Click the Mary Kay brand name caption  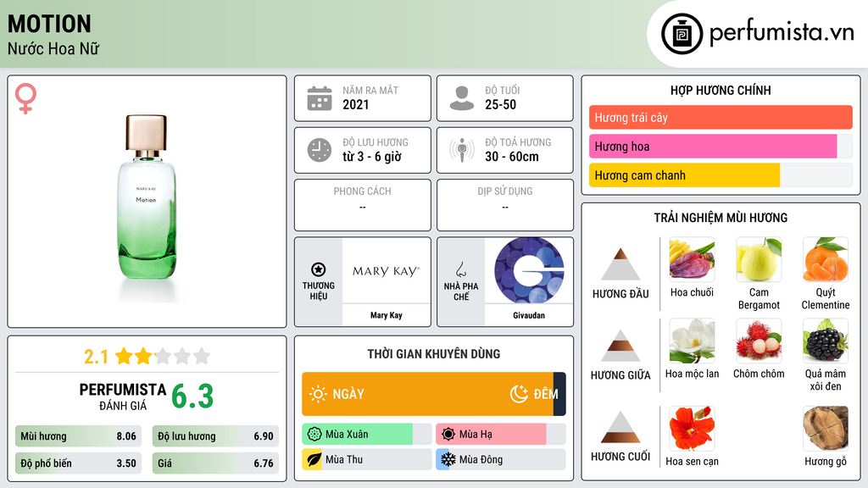387,315
